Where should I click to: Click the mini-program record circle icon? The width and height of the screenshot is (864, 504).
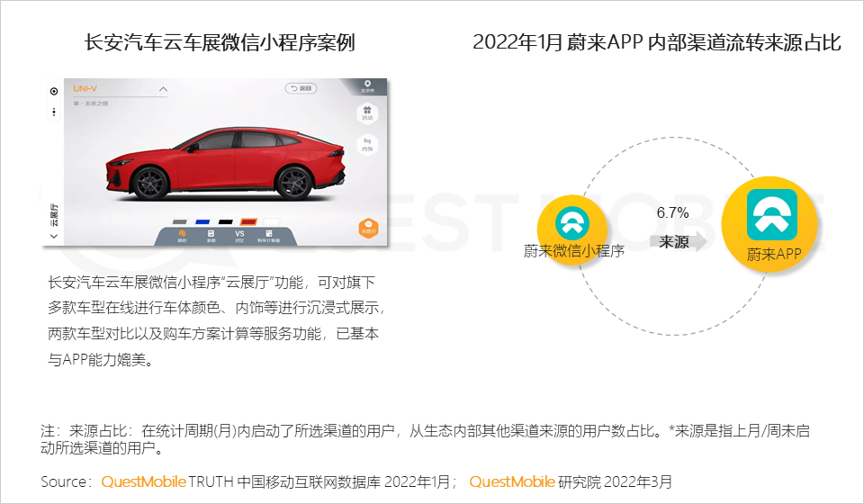tap(54, 91)
